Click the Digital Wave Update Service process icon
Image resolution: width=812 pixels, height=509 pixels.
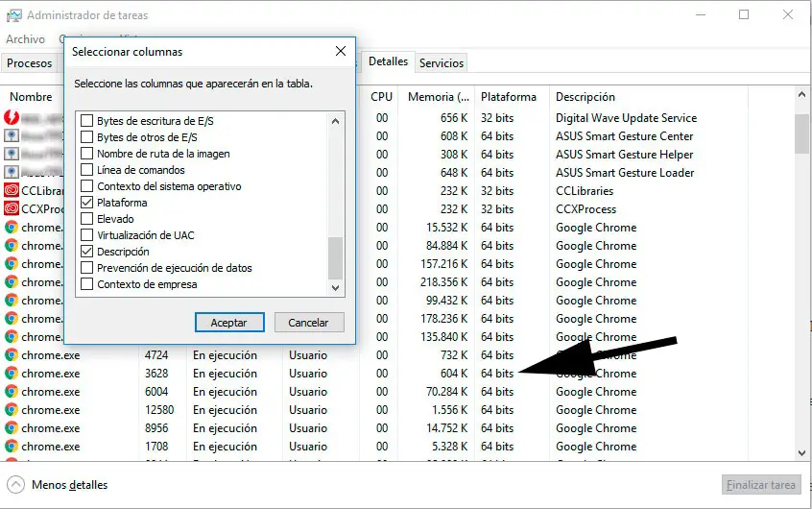click(12, 118)
